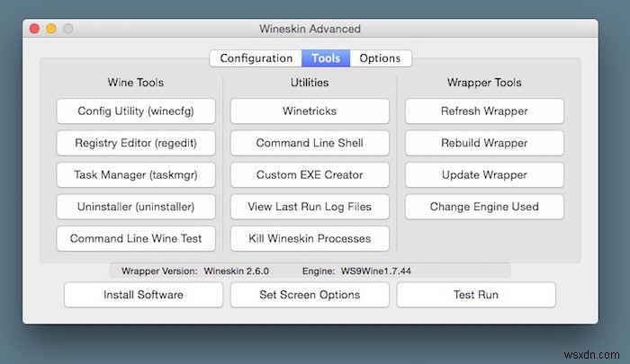Open Task Manager (taskmgr)
This screenshot has height=364, width=630.
135,174
